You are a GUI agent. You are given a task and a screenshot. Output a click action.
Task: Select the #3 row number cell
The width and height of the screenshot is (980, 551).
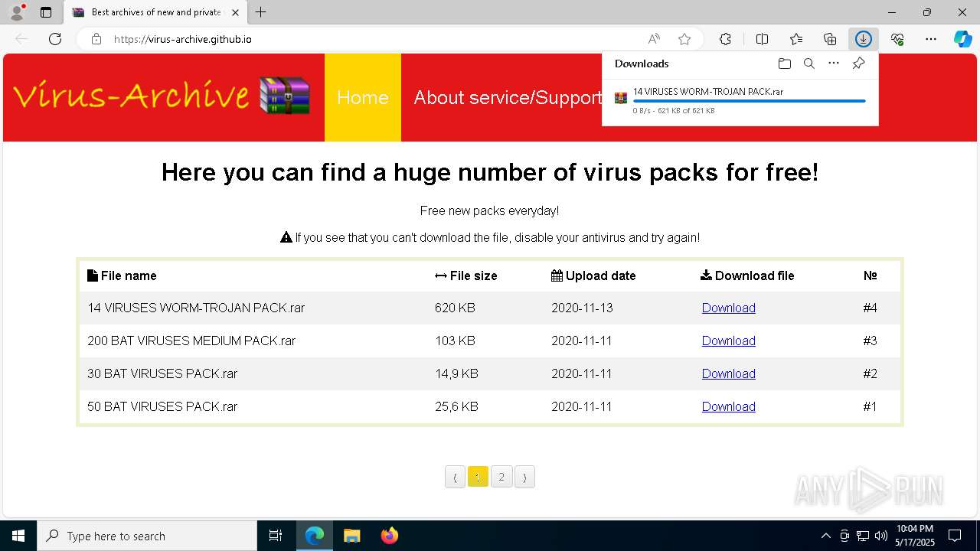tap(870, 341)
